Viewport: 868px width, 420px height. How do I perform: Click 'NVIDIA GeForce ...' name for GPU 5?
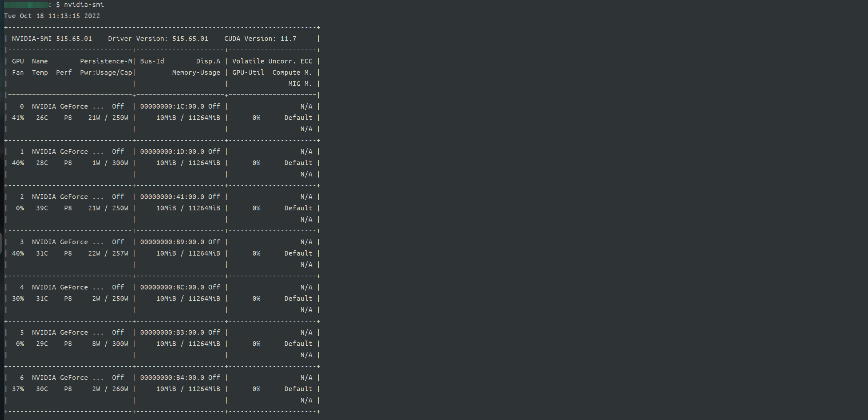68,332
